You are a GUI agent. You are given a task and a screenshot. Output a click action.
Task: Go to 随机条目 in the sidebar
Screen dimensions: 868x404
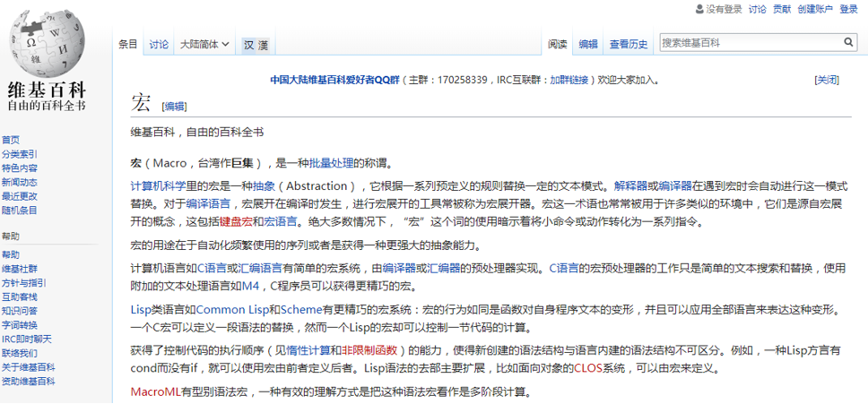(x=20, y=211)
